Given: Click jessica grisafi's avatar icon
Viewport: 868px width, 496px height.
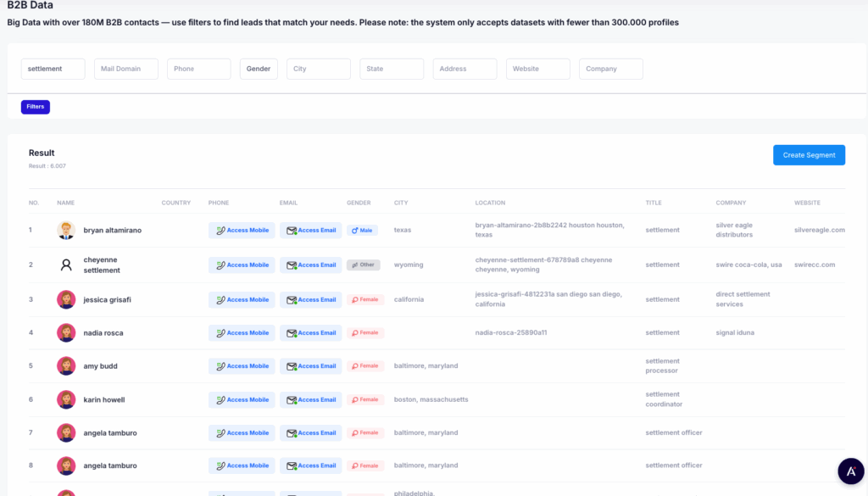Looking at the screenshot, I should click(66, 299).
